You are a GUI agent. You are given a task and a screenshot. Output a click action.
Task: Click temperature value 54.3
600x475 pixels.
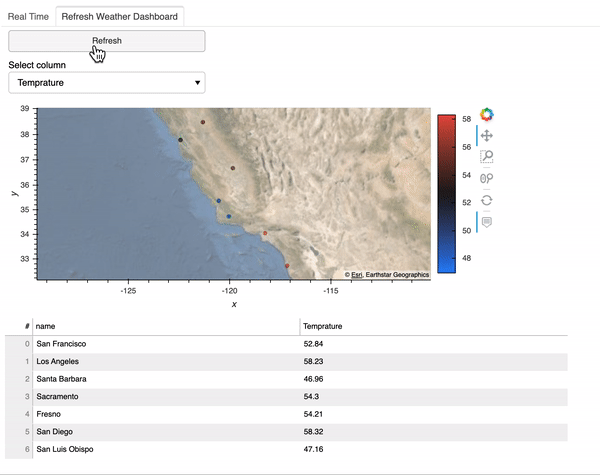311,397
